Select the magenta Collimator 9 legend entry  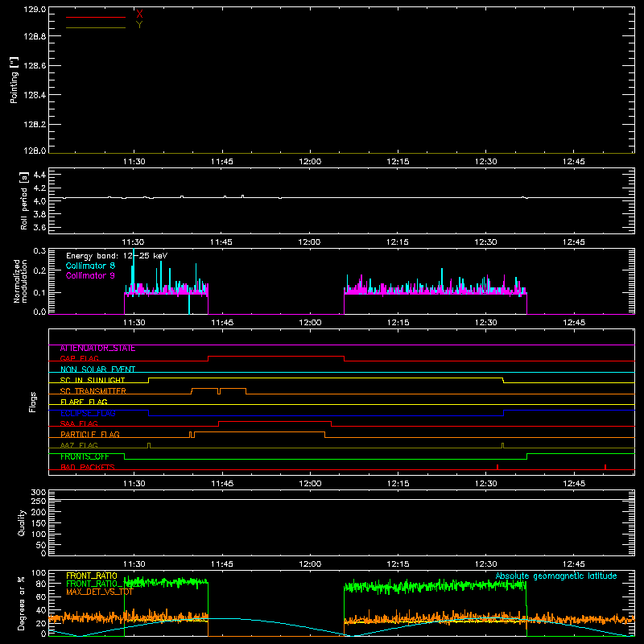point(90,275)
